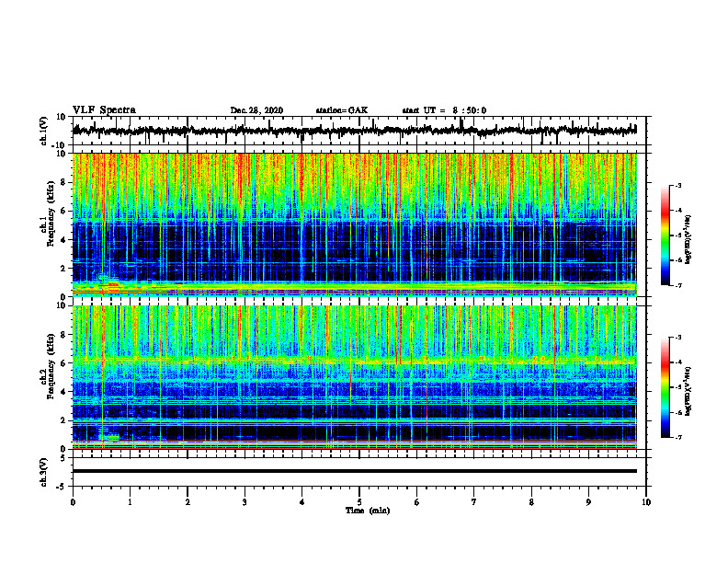Click the time axis tick label "3"
Viewport: 728px width, 563px height.
tap(245, 502)
